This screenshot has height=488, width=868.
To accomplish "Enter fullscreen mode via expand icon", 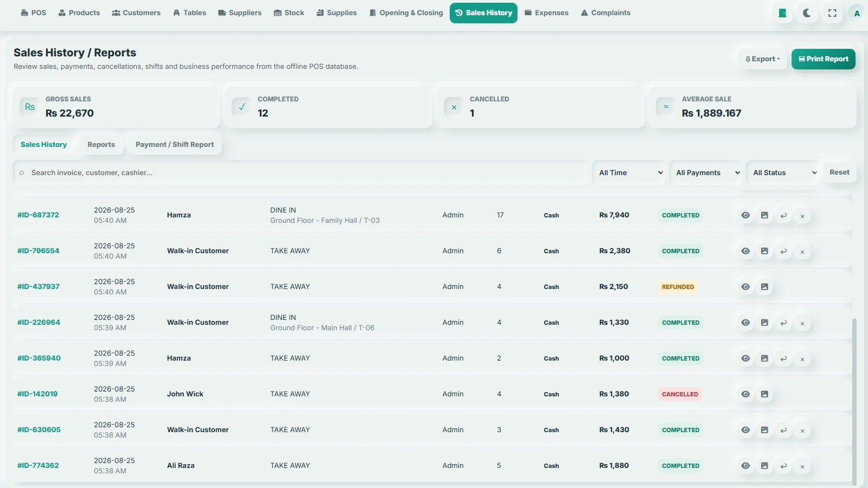I will (832, 13).
